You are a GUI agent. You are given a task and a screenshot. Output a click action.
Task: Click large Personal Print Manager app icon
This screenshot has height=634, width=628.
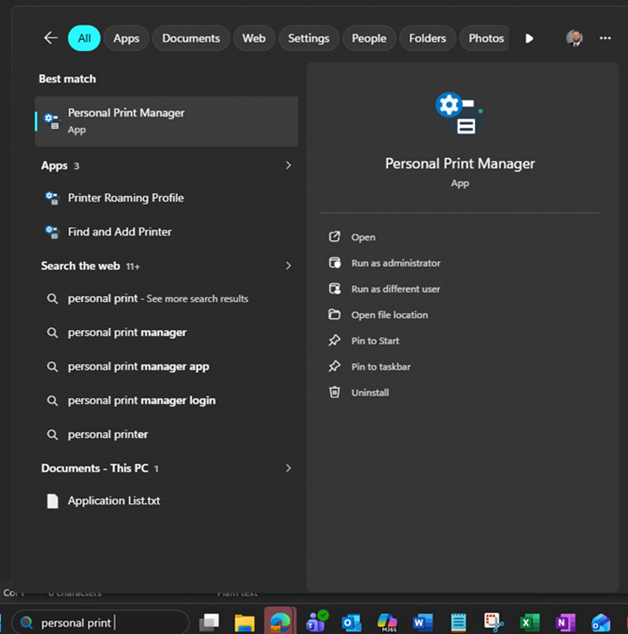click(460, 114)
